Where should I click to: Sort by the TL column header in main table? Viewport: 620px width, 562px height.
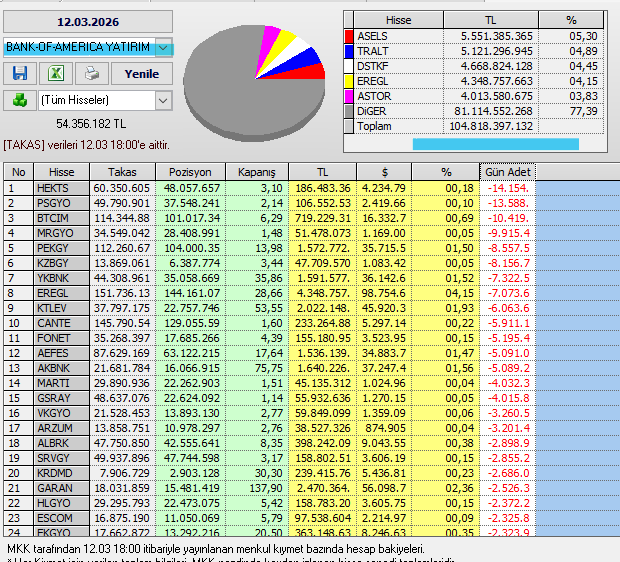coord(322,172)
